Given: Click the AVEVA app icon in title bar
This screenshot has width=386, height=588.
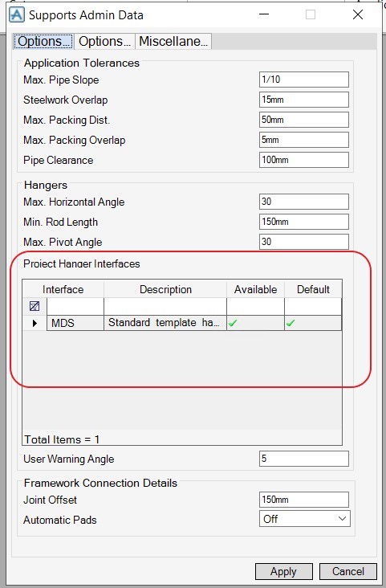Looking at the screenshot, I should [x=17, y=14].
